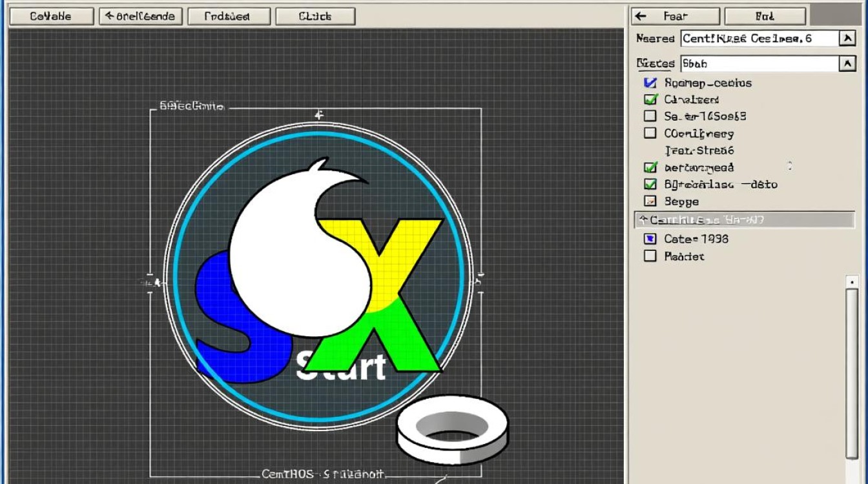
Task: Toggle the first blue-checked checkbox in the list
Action: coord(650,83)
